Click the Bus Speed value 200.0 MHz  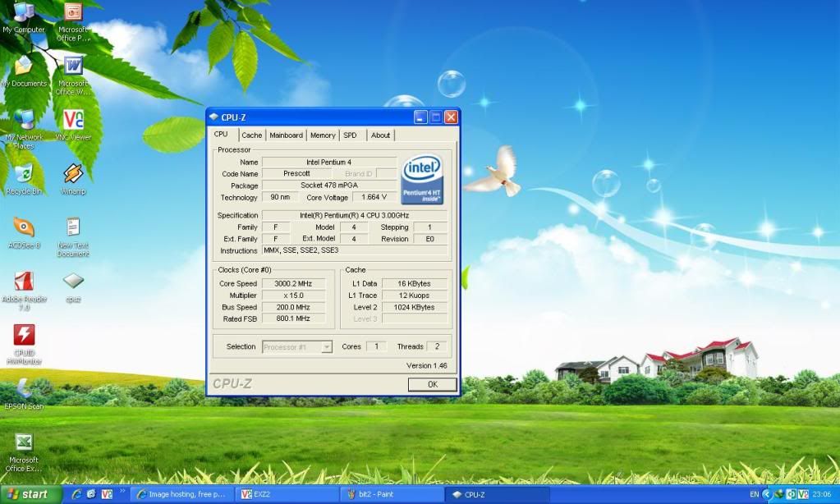293,308
